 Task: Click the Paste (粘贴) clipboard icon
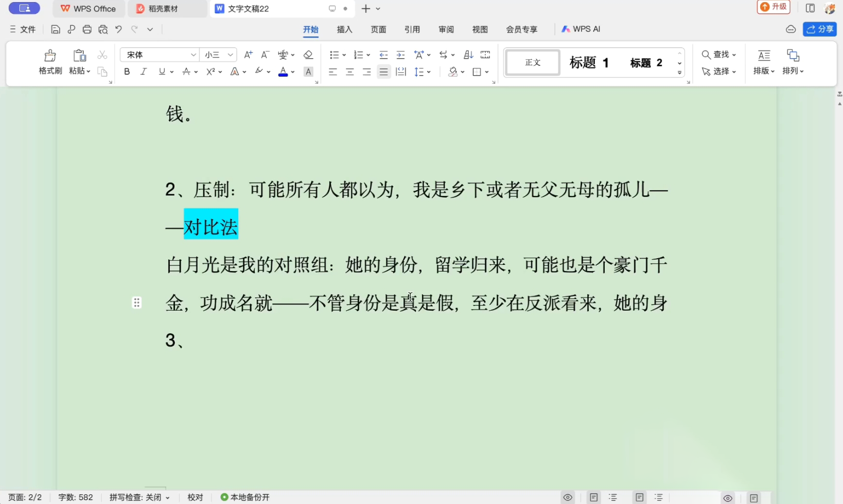[79, 55]
